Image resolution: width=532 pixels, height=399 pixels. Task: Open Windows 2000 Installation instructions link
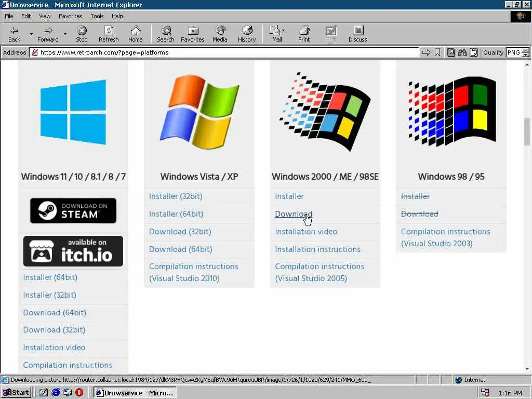[x=317, y=249]
